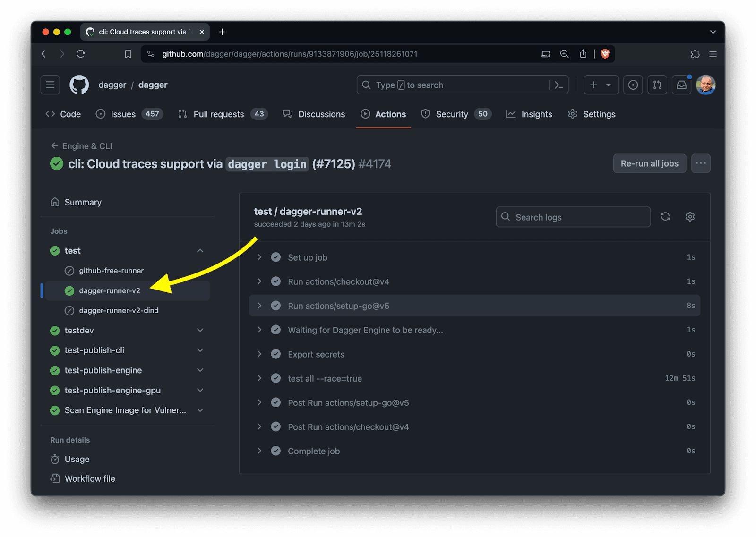
Task: Open the issues header icon
Action: coord(633,85)
